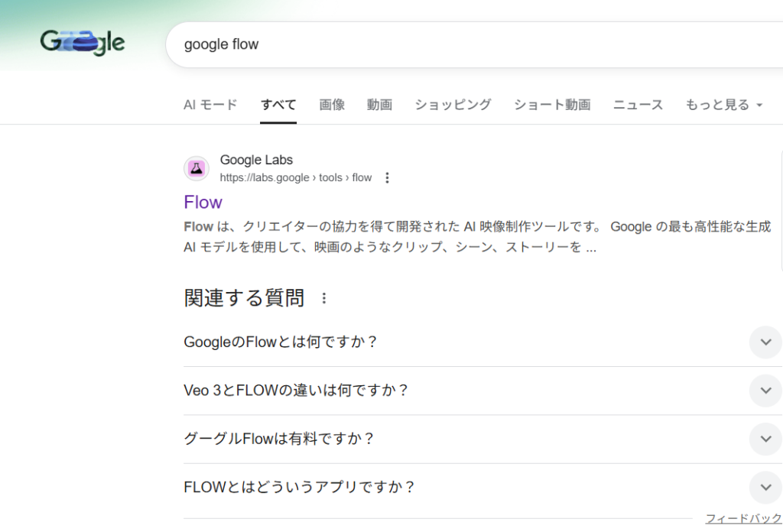This screenshot has height=532, width=783.
Task: Expand "グーグルFlowは有料ですか？" chevron
Action: click(765, 439)
